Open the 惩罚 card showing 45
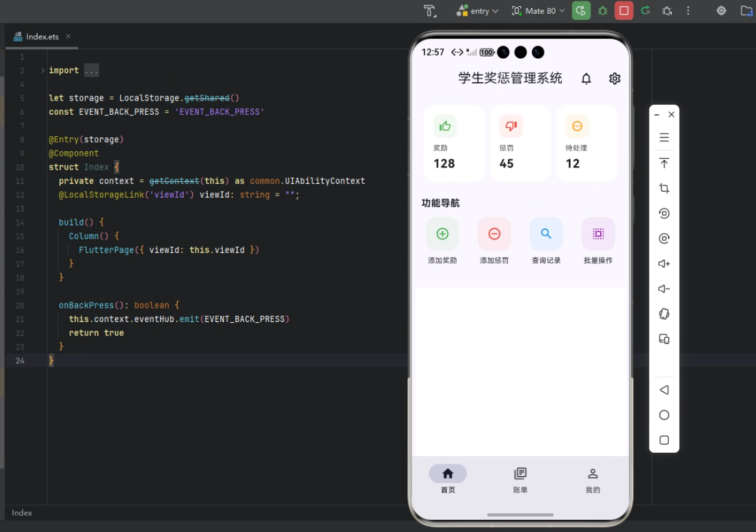 520,143
